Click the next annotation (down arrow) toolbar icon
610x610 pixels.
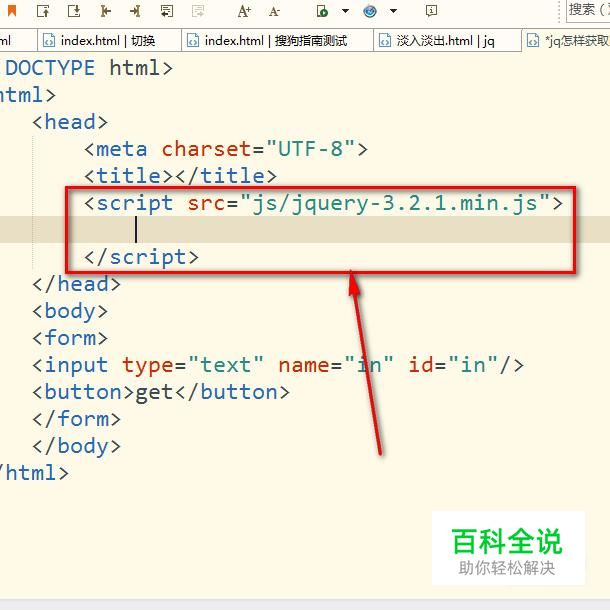(74, 11)
